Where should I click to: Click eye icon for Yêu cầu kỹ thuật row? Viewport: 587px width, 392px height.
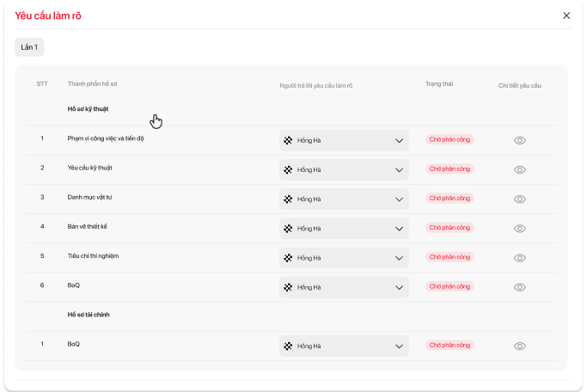(519, 169)
